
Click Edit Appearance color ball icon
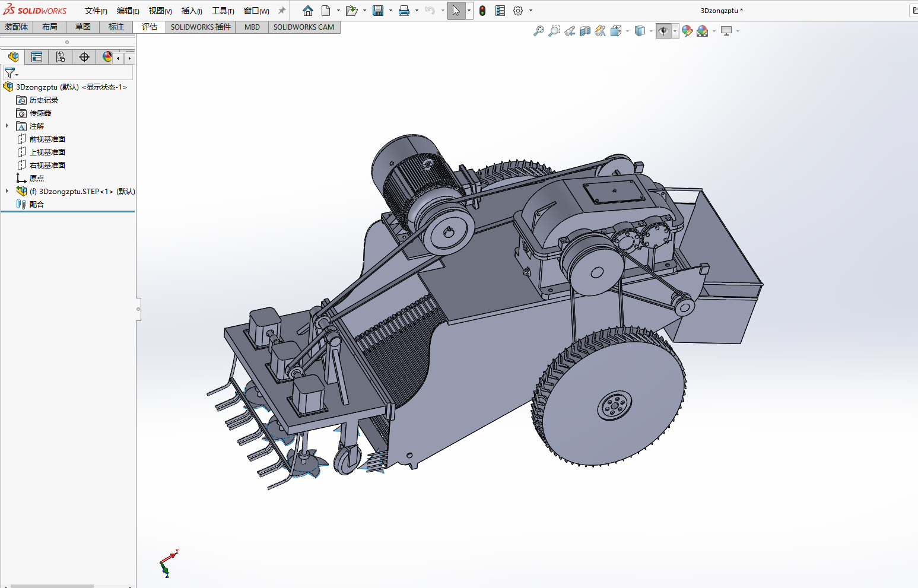click(687, 31)
